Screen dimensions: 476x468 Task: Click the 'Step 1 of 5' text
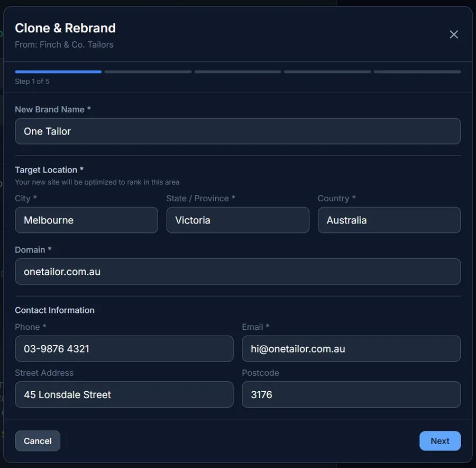(x=32, y=82)
